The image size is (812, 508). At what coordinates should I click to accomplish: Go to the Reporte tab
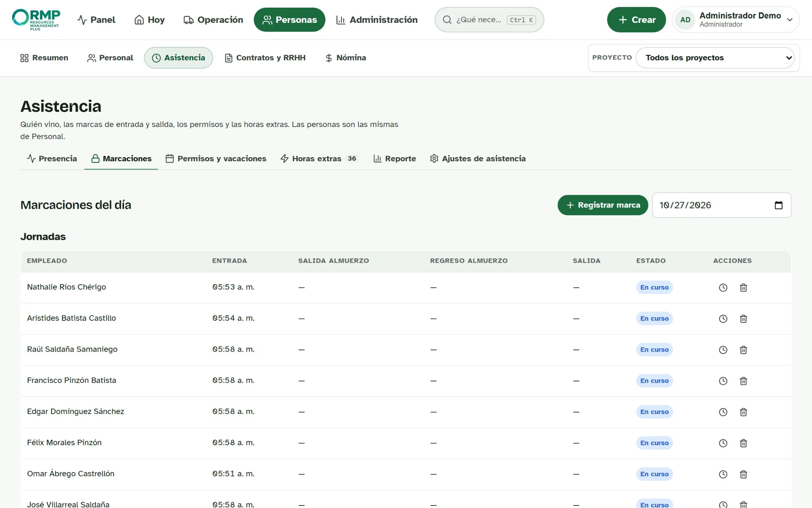pos(395,159)
